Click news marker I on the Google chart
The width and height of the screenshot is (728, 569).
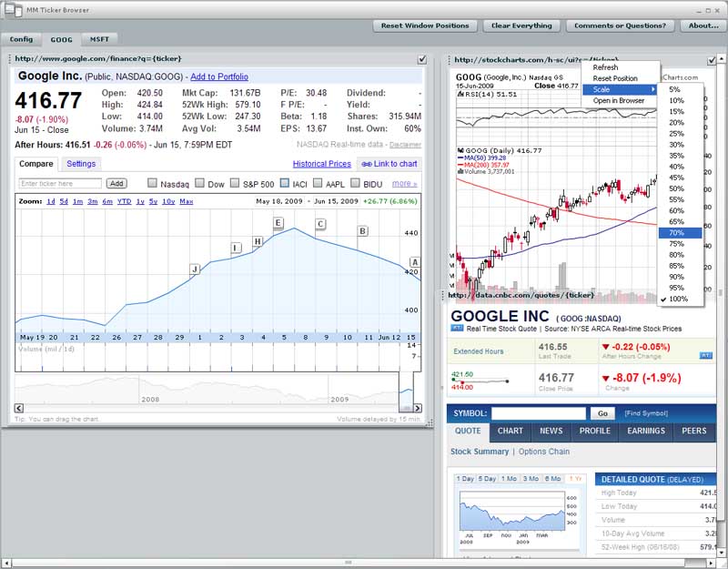[x=236, y=248]
